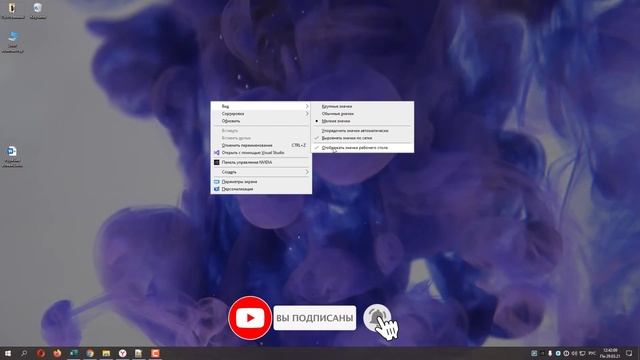
Task: Expand the Вид submenu
Action: (261, 106)
